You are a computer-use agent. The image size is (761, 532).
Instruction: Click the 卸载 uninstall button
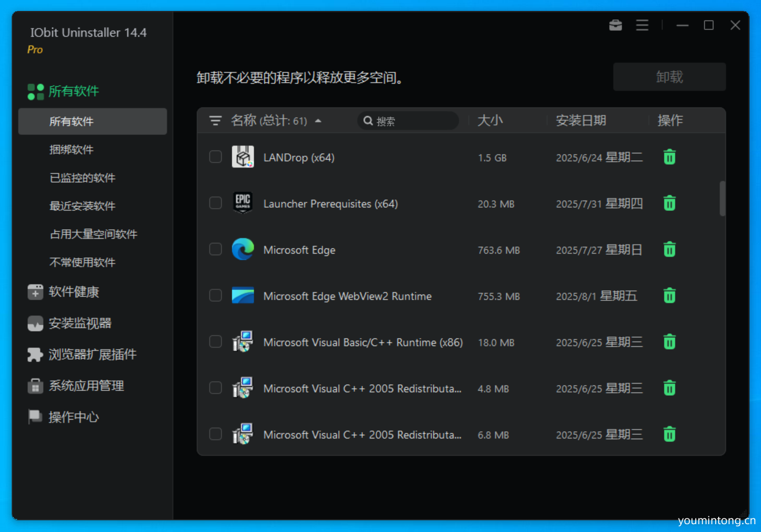[669, 77]
